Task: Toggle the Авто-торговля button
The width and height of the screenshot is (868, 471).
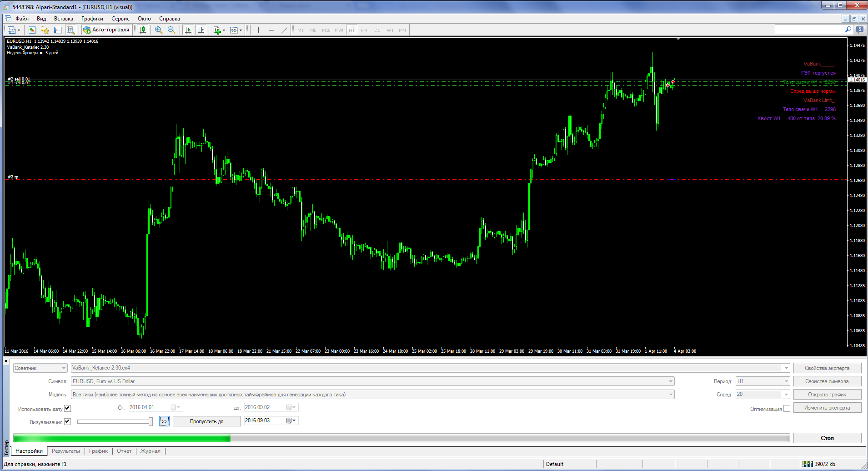Action: [x=106, y=30]
